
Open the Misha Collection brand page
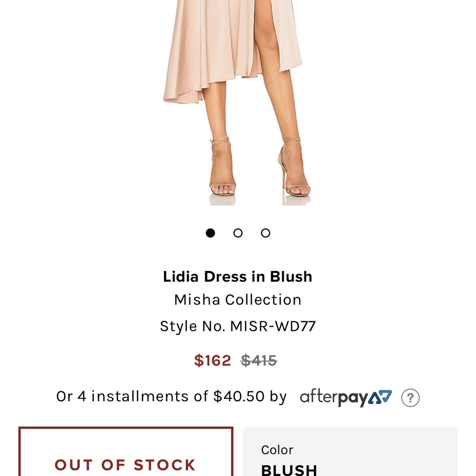[238, 299]
